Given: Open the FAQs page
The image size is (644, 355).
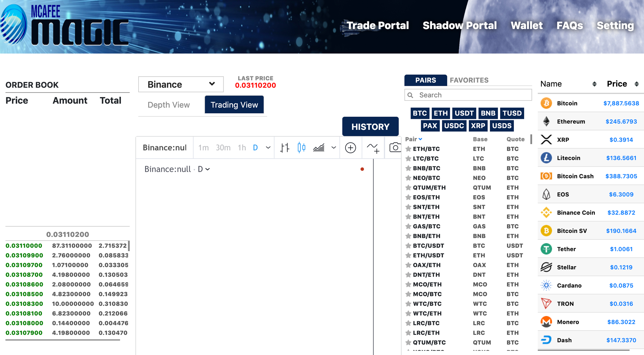Looking at the screenshot, I should pyautogui.click(x=570, y=25).
